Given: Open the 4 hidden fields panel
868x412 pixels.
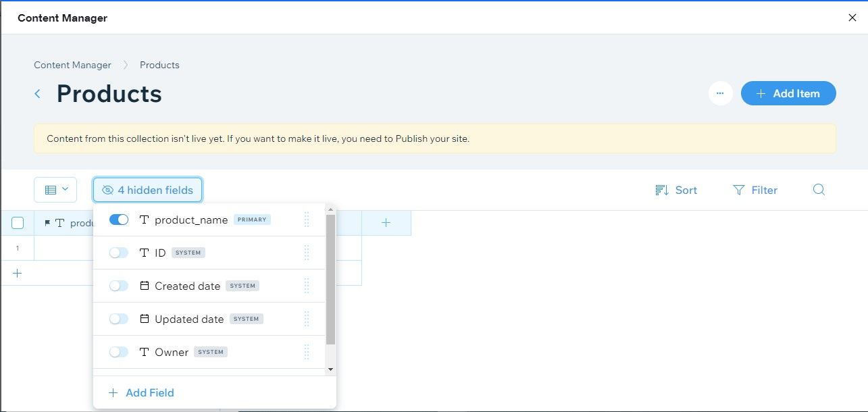Looking at the screenshot, I should [147, 190].
